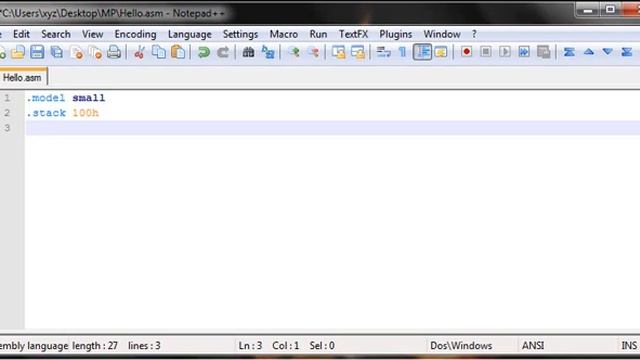The height and width of the screenshot is (360, 640).
Task: Click the Redo arrow icon
Action: tap(223, 52)
